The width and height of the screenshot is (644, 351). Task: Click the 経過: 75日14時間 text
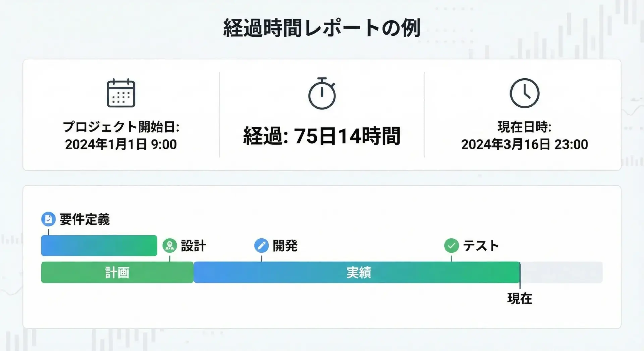click(x=322, y=136)
